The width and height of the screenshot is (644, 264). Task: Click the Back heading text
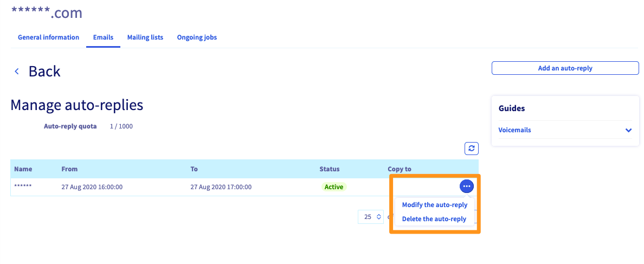44,72
